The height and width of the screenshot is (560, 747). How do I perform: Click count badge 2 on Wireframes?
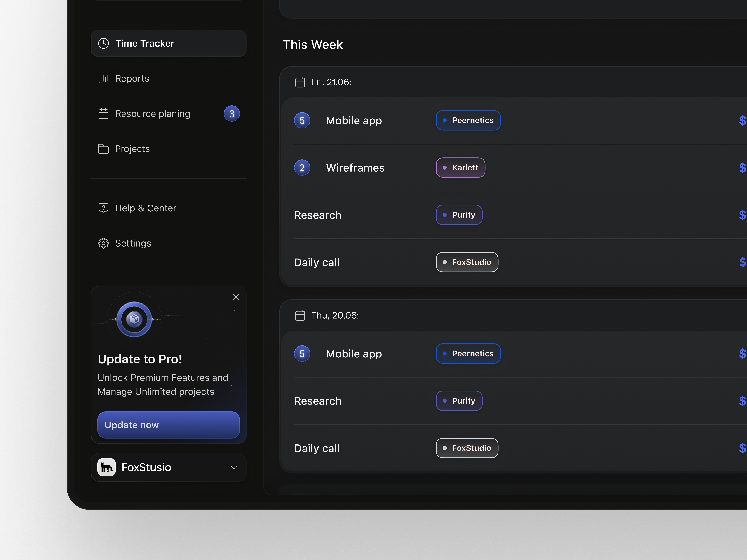[302, 168]
